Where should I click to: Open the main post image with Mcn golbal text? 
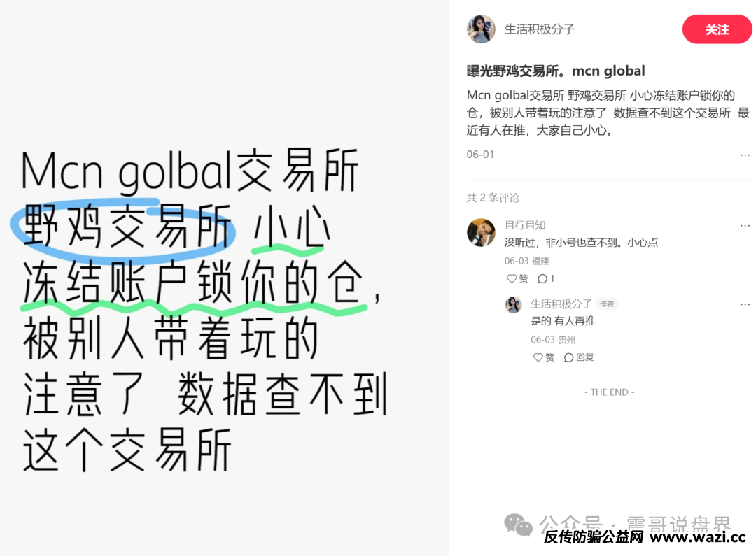224,278
